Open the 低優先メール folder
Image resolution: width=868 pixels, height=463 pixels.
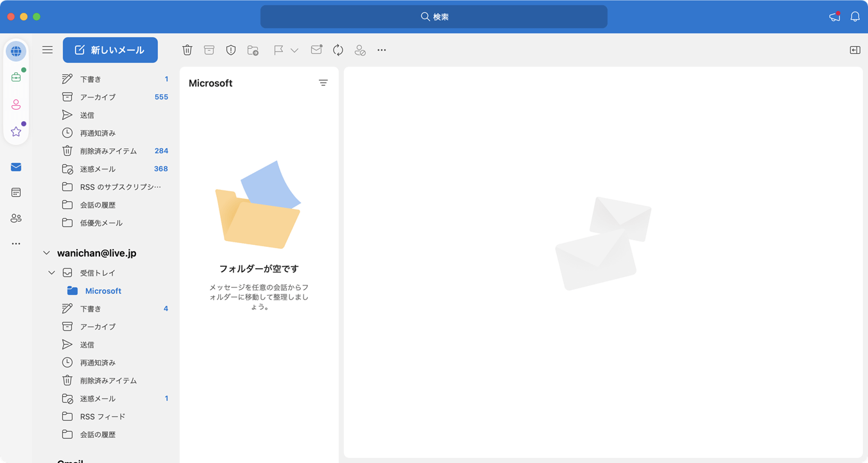click(108, 223)
